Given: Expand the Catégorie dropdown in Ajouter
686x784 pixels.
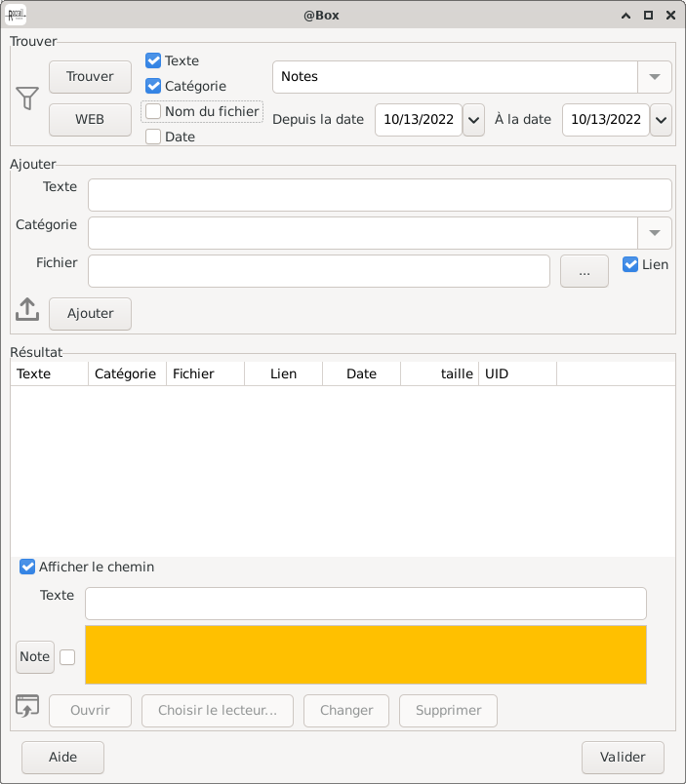Looking at the screenshot, I should 654,232.
